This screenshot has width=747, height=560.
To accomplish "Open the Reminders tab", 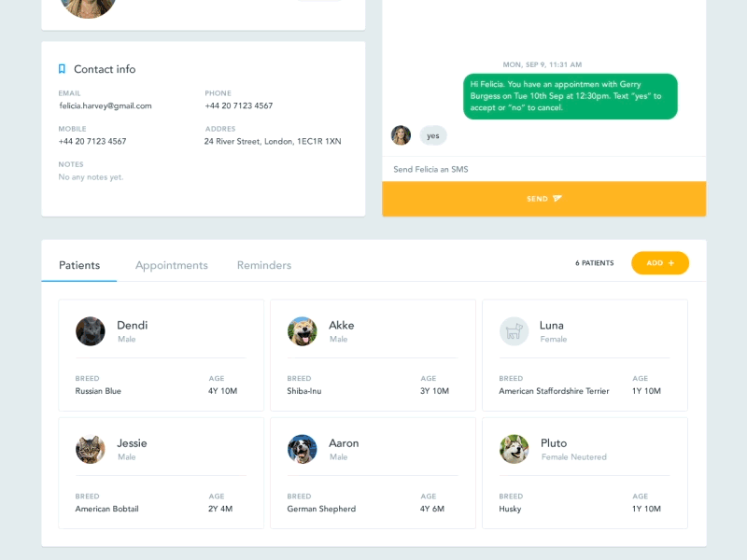I will pyautogui.click(x=264, y=265).
